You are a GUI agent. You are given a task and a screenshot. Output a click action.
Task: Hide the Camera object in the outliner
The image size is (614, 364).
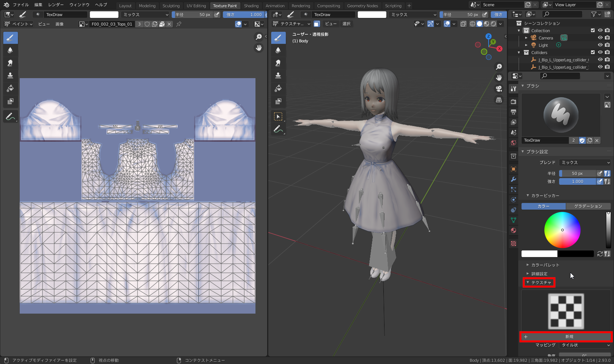(x=600, y=38)
